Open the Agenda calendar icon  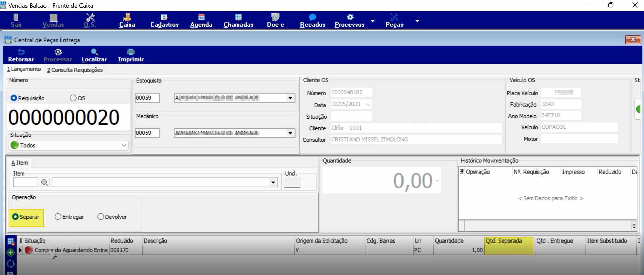201,17
